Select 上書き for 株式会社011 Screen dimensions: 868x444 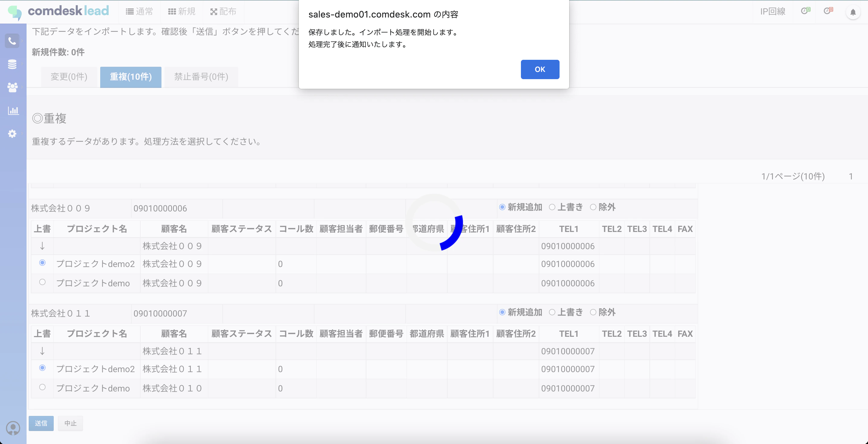552,312
